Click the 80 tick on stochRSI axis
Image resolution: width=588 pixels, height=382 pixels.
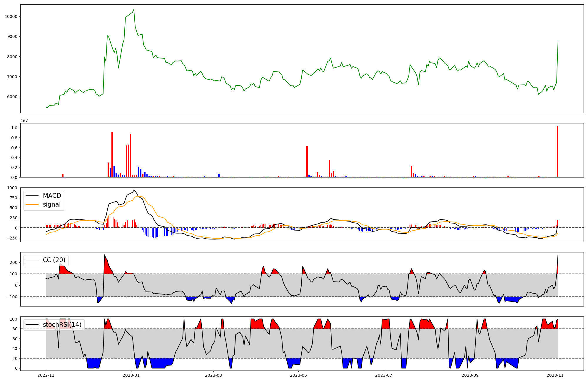[x=15, y=329]
